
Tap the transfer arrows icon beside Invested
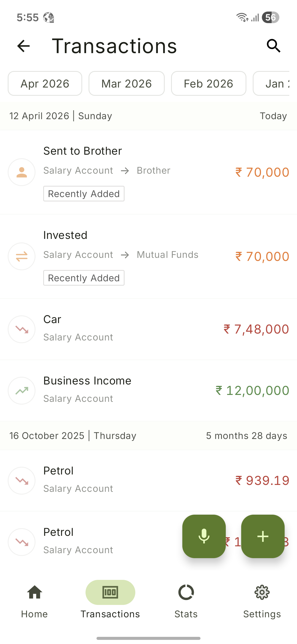22,256
